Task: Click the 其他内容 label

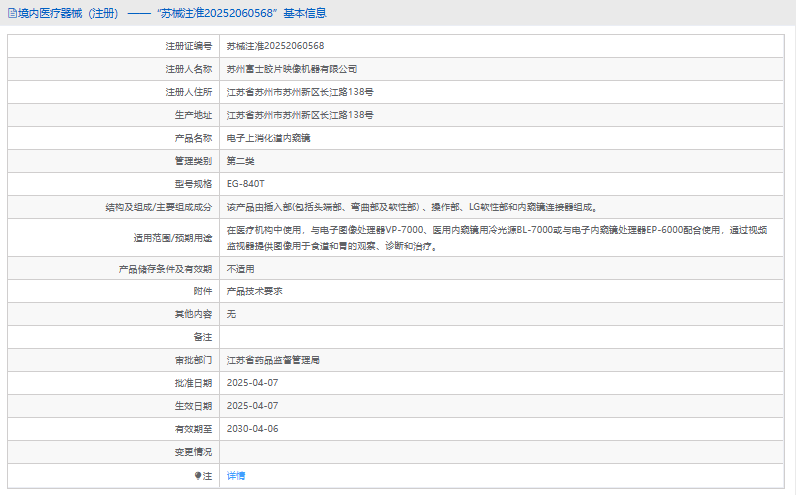Action: pyautogui.click(x=193, y=314)
